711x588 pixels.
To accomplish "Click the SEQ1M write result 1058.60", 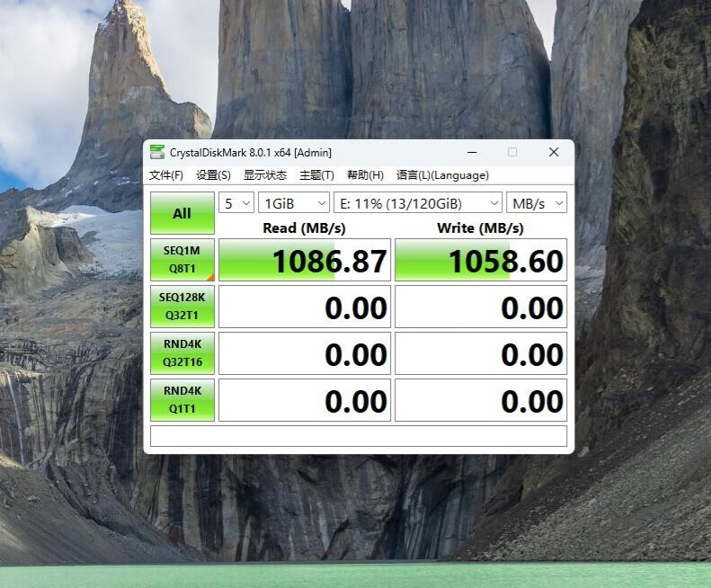I will click(481, 260).
